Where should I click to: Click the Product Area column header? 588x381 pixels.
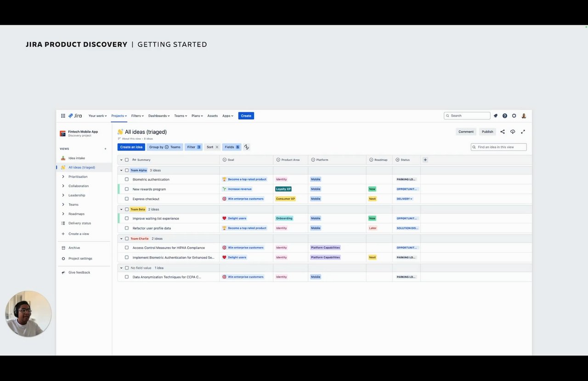click(x=290, y=160)
